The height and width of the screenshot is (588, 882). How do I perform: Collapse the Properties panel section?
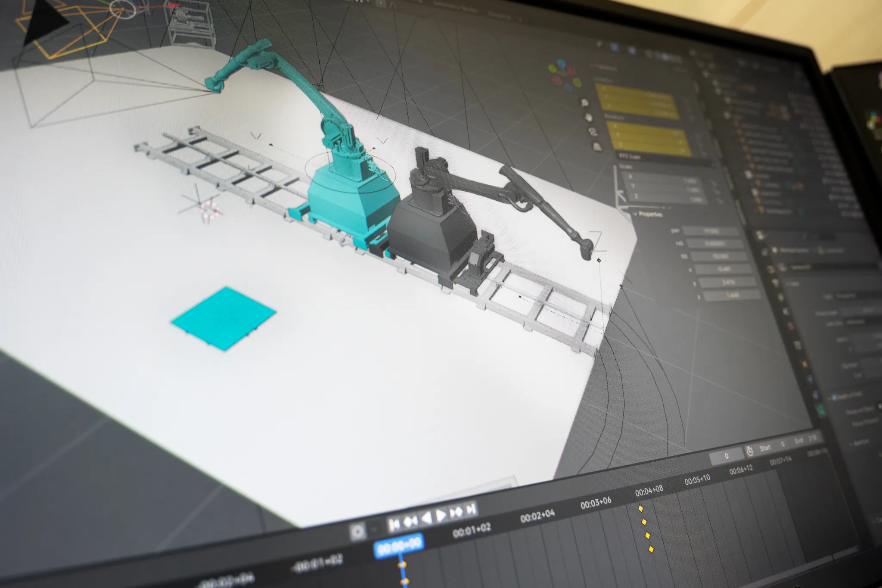click(x=648, y=214)
